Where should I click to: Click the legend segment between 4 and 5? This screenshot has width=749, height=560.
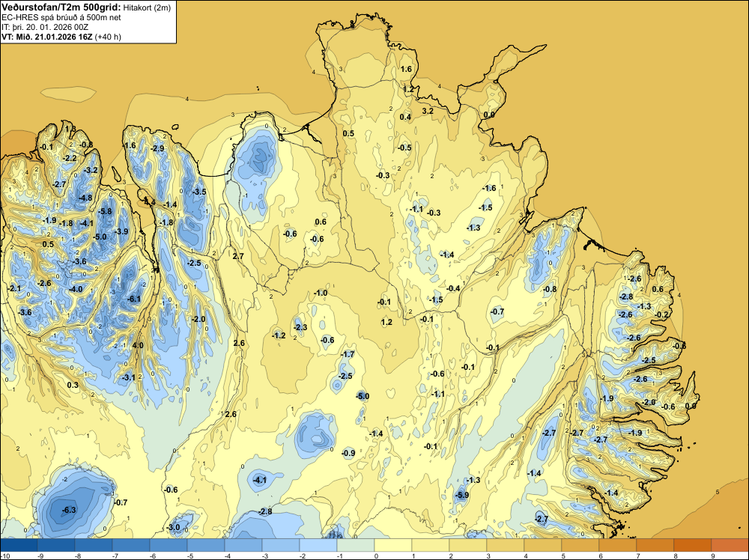[x=542, y=545]
